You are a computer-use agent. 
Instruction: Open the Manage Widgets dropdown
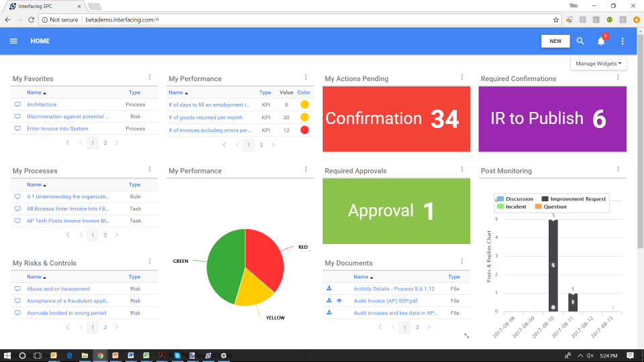pos(598,64)
